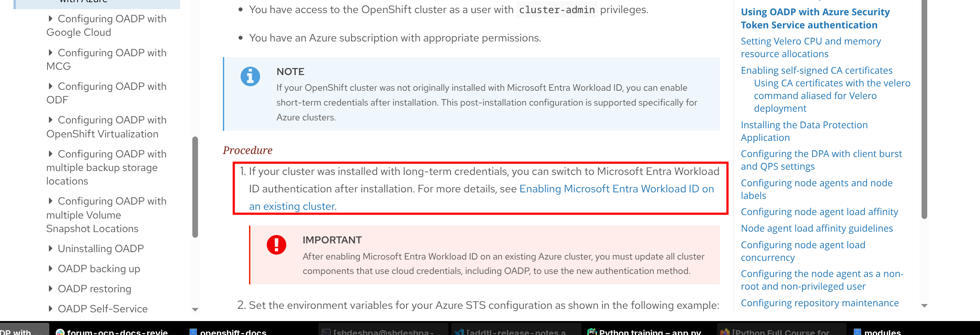Click the left sidebar scrollbar thumb
Image resolution: width=980 pixels, height=335 pixels.
pyautogui.click(x=195, y=188)
